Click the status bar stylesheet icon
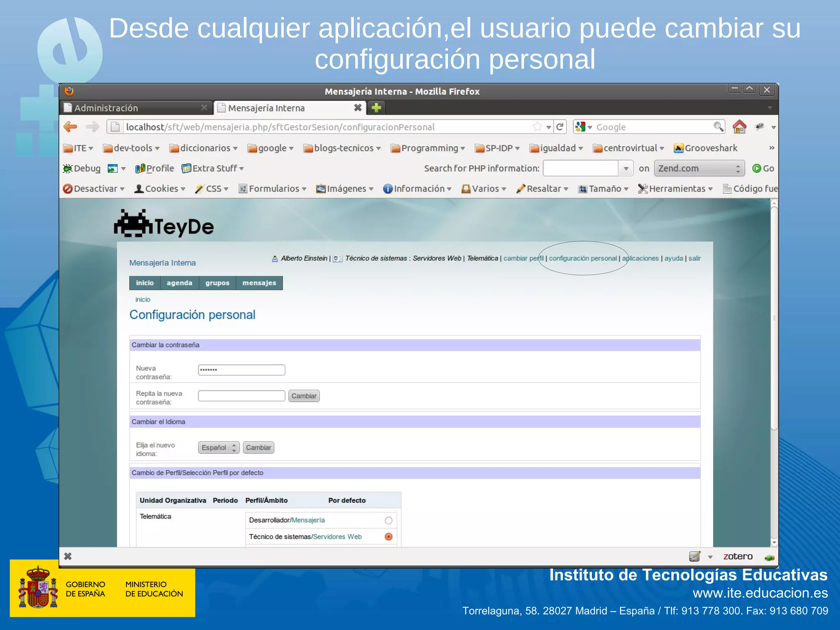 694,557
